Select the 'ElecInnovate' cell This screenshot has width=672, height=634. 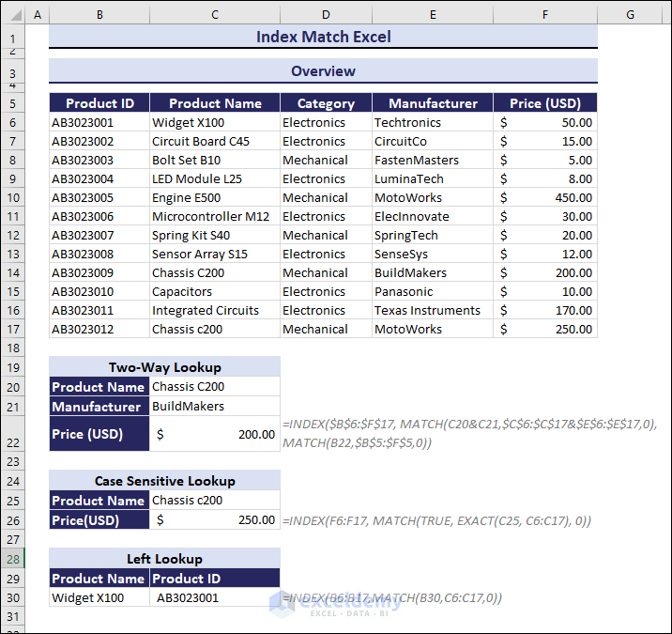(x=433, y=217)
